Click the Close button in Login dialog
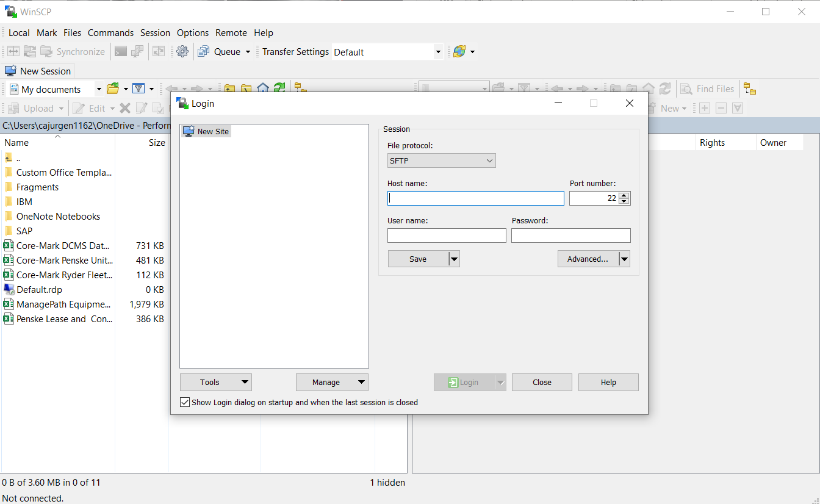This screenshot has height=504, width=820. coord(542,382)
